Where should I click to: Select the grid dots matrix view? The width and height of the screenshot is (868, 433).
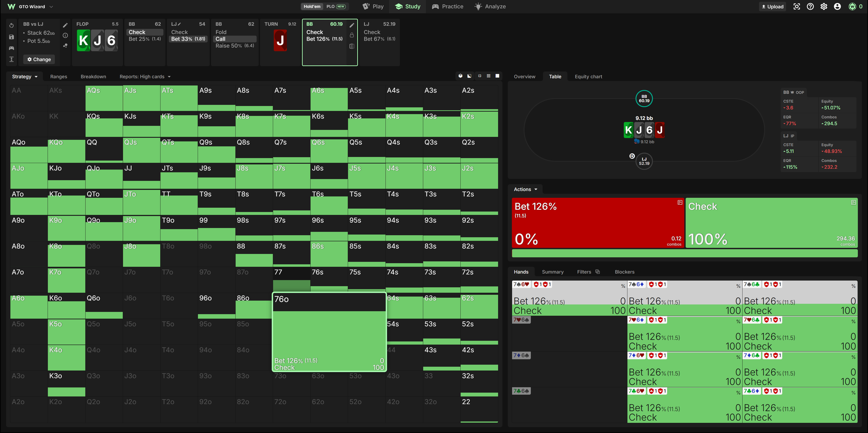click(x=489, y=76)
